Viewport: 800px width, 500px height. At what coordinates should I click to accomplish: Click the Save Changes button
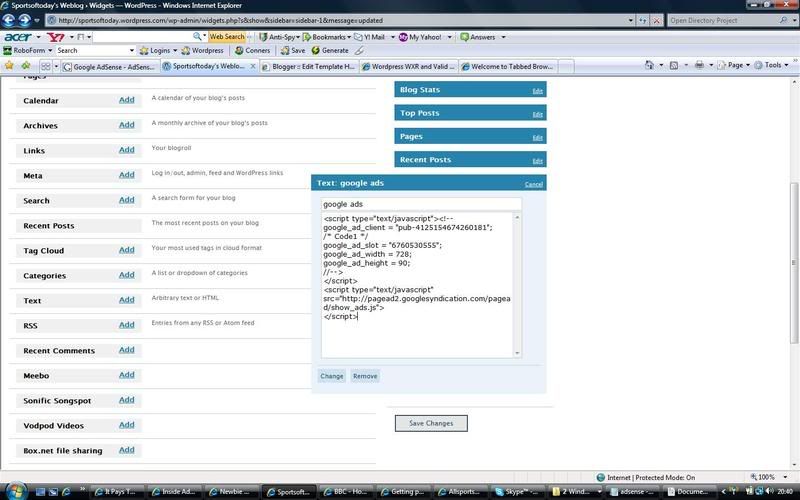431,423
